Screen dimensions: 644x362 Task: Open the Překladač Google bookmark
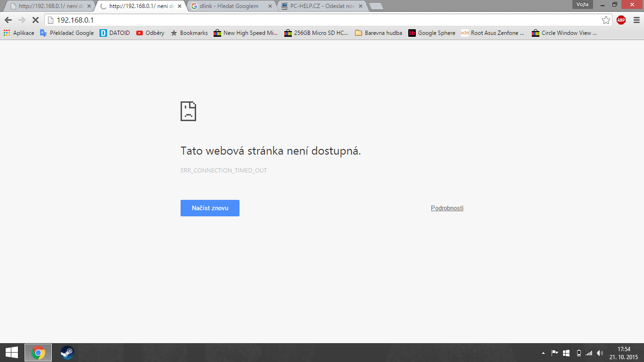[x=67, y=33]
